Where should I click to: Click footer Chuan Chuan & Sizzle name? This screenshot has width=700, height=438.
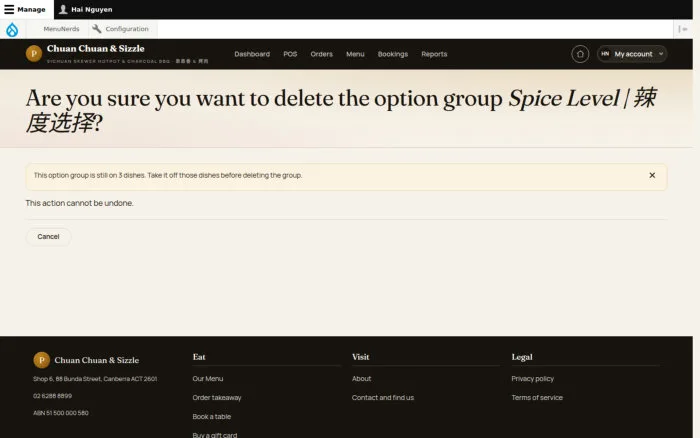pos(96,360)
